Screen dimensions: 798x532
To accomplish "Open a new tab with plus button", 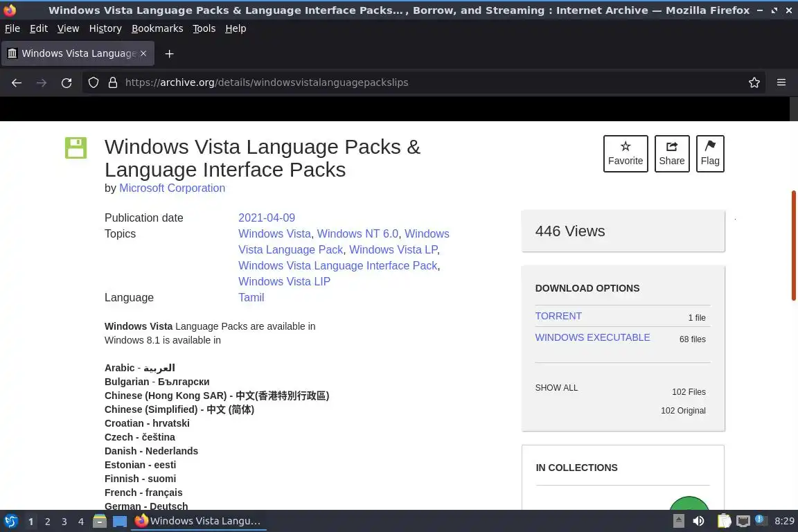I will click(x=170, y=53).
